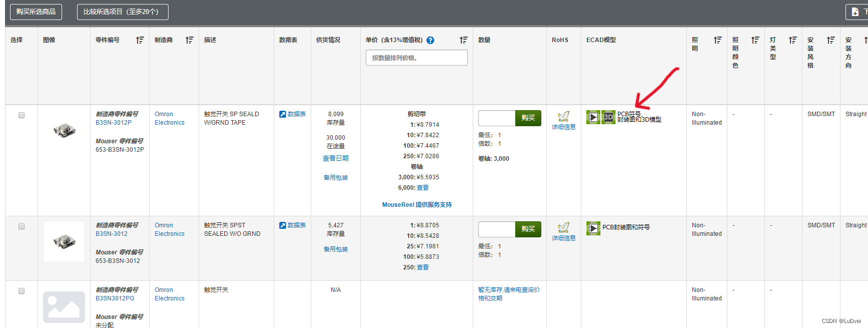Click PCB符号、封装图和3D模型 link
The image size is (868, 328).
(x=639, y=117)
